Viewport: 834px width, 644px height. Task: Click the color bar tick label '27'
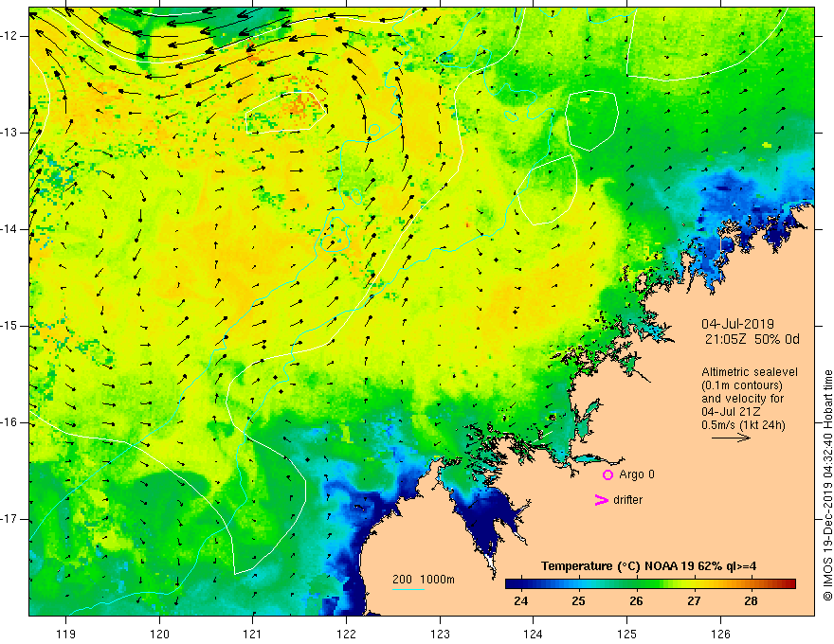tap(694, 601)
